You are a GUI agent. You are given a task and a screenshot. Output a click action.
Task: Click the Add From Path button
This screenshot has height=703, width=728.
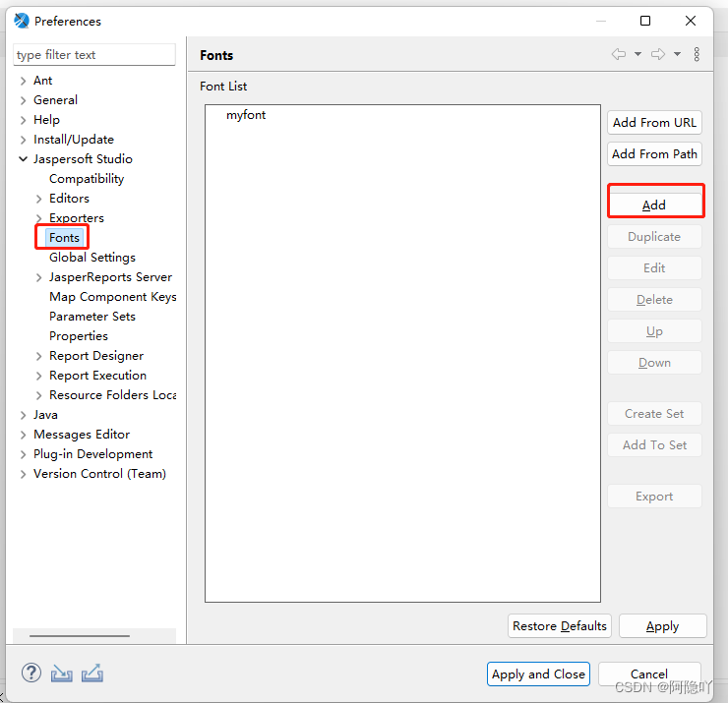pos(654,153)
